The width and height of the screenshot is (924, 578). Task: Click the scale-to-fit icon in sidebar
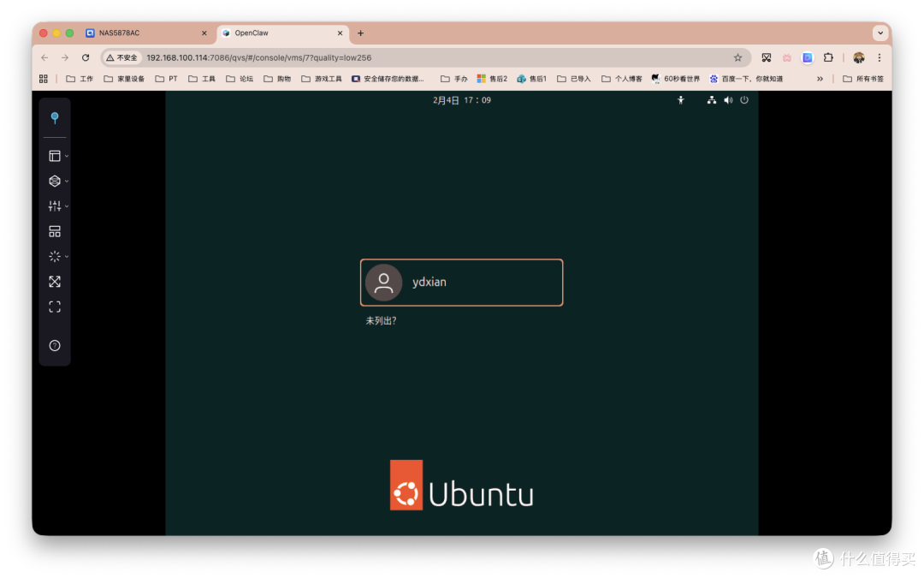pyautogui.click(x=54, y=282)
